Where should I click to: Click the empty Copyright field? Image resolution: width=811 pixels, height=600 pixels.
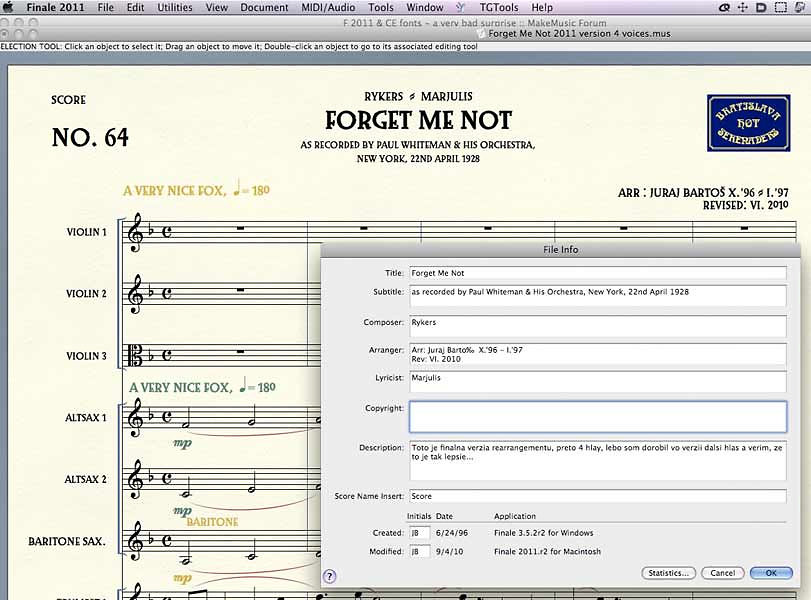point(598,416)
